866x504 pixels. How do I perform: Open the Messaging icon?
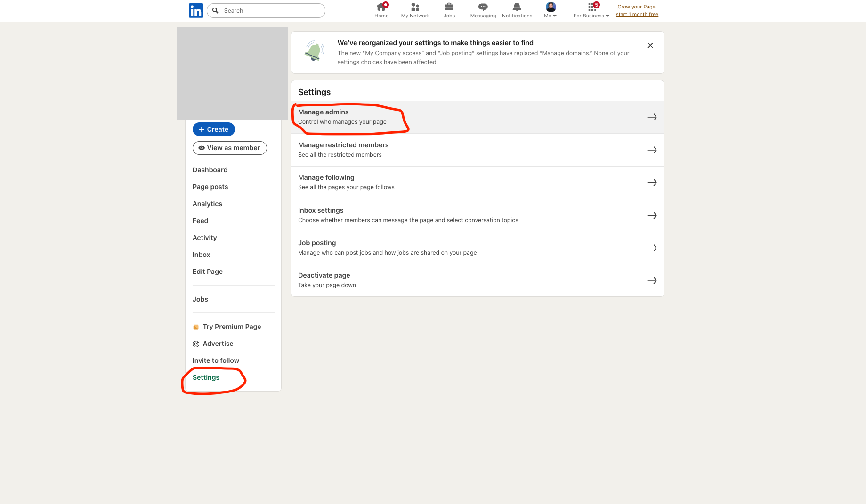[x=483, y=7]
